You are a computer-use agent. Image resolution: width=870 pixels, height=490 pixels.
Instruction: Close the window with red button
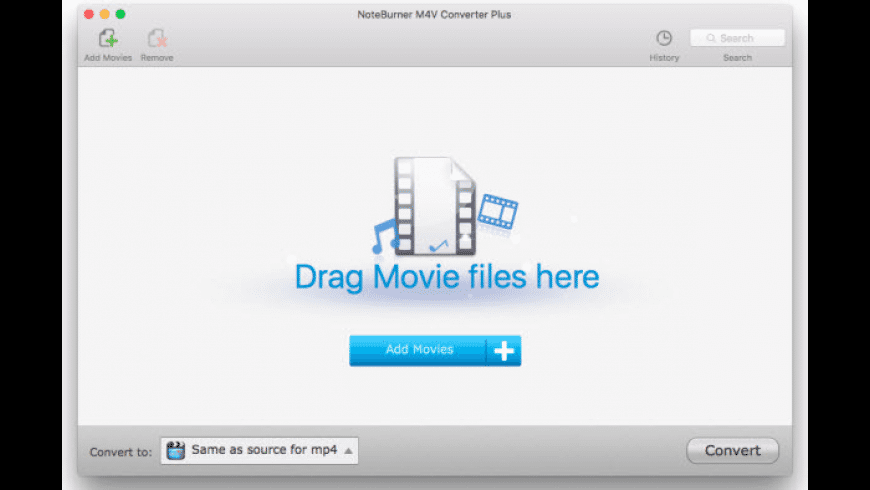point(89,14)
